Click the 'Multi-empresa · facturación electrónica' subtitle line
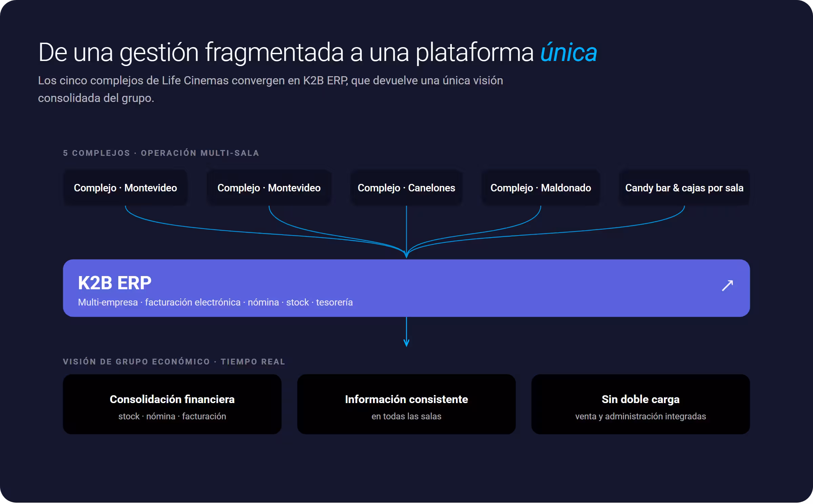Viewport: 813px width, 504px height. click(x=215, y=302)
